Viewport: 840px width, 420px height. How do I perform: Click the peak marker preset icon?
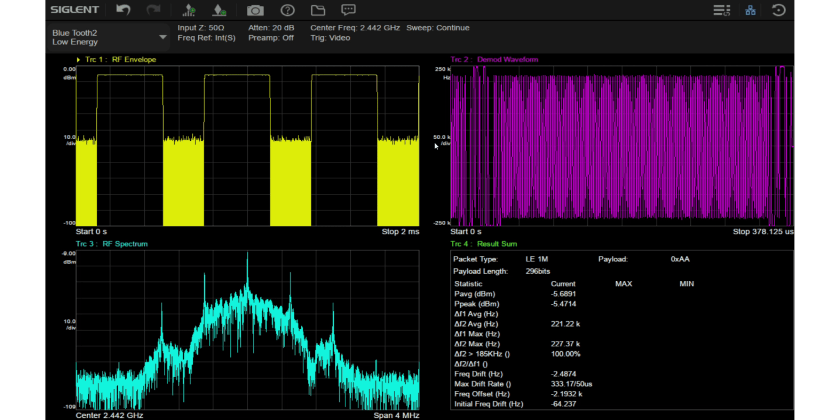tap(219, 10)
